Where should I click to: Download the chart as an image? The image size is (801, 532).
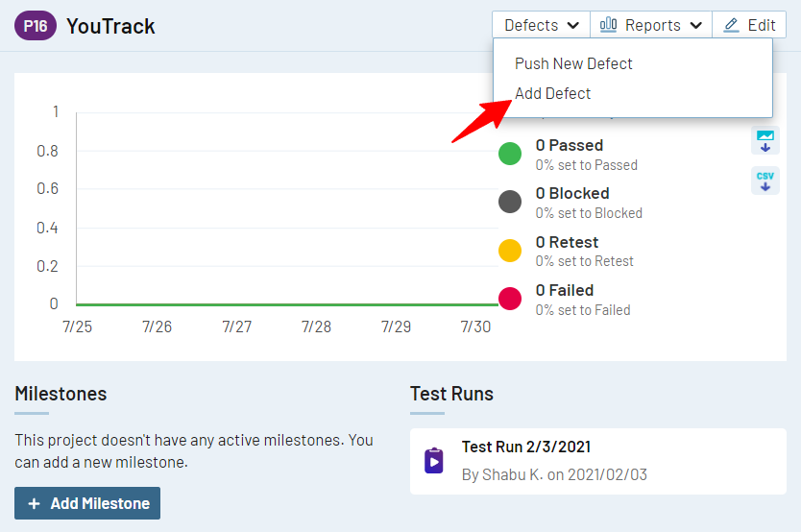coord(765,140)
